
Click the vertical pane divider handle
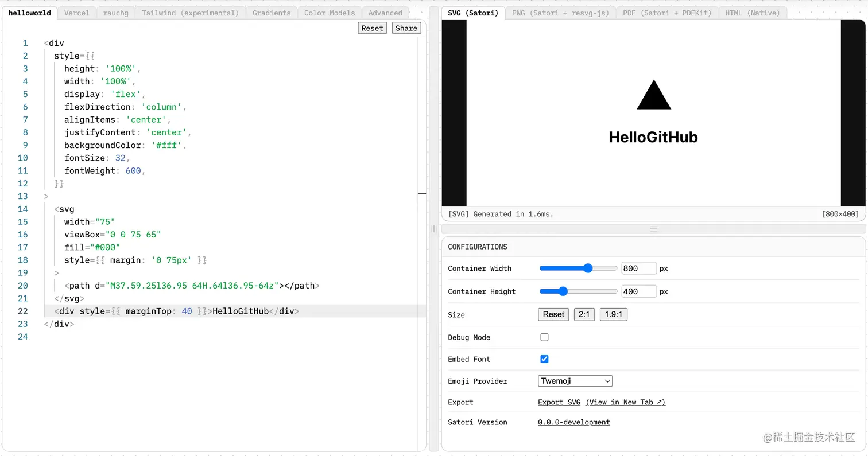[x=434, y=229]
